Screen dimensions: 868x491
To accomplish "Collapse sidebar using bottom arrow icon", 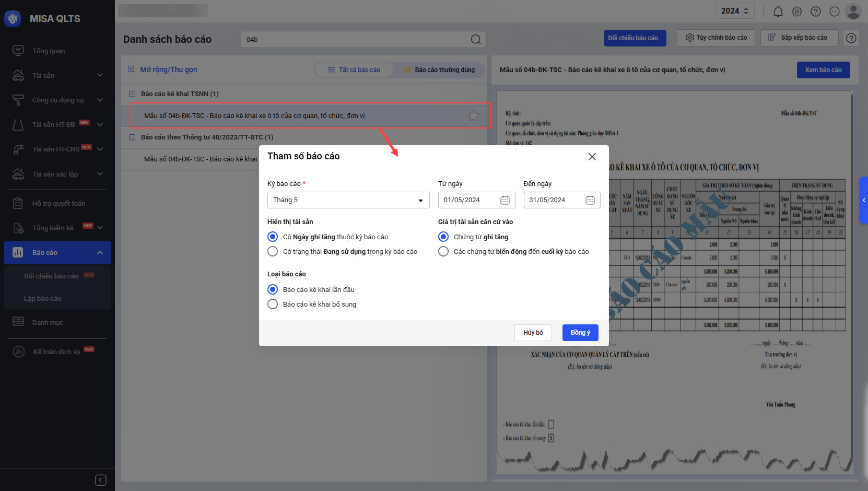I will click(101, 480).
